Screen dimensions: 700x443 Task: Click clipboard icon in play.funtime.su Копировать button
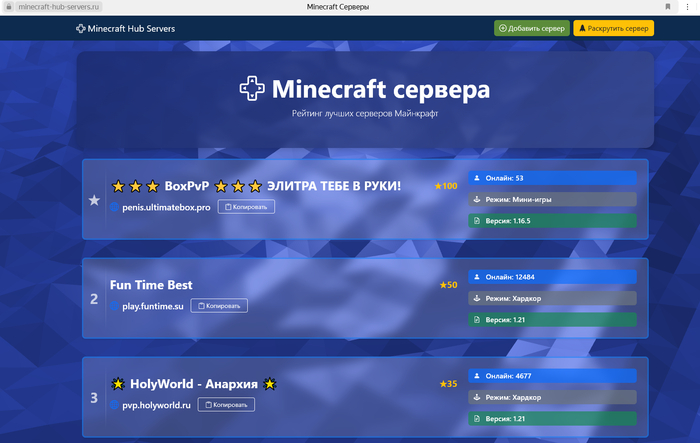click(201, 306)
